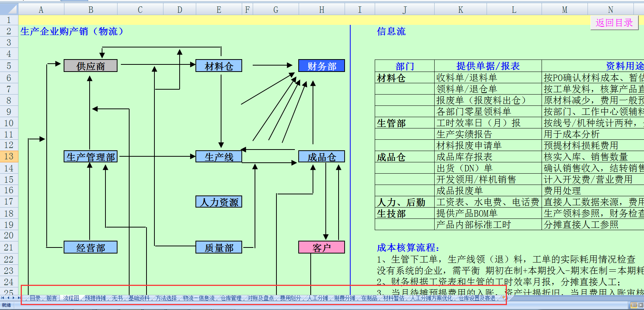Open the 人工分摊方案优化 sheet tab

point(431,298)
